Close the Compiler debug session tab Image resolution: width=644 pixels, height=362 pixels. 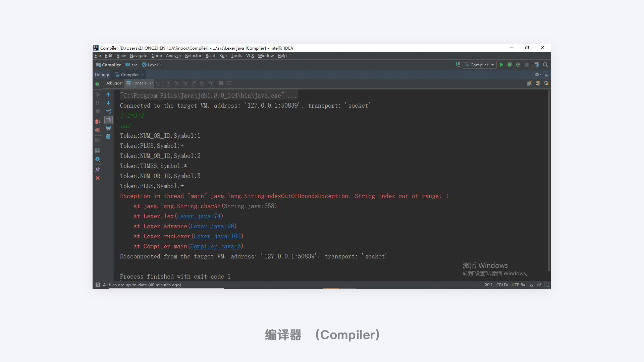click(x=143, y=75)
